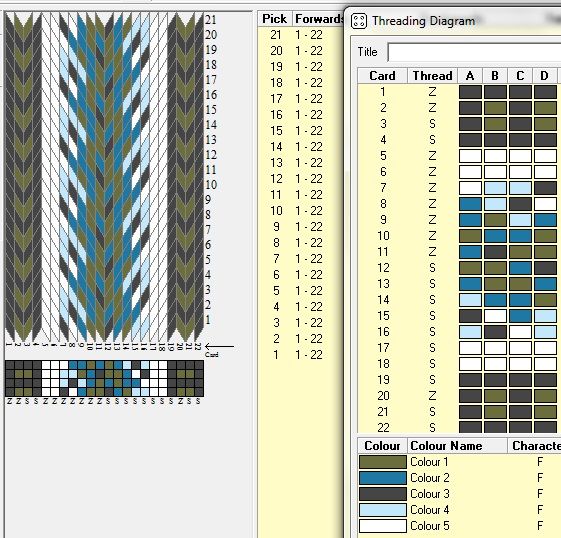Screen dimensions: 561x538
Task: Toggle thread direction Z for card 20
Action: point(432,396)
